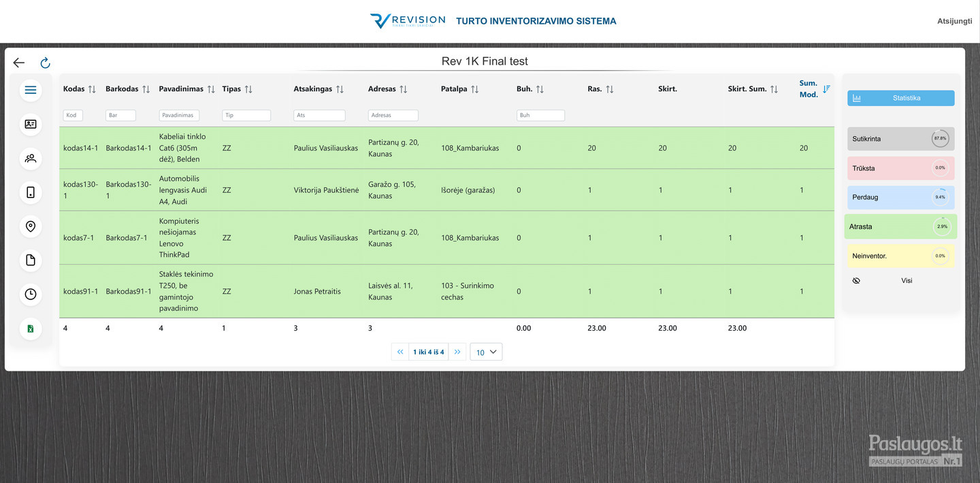This screenshot has height=483, width=980.
Task: Click cell kodas14-1
Action: pyautogui.click(x=80, y=148)
